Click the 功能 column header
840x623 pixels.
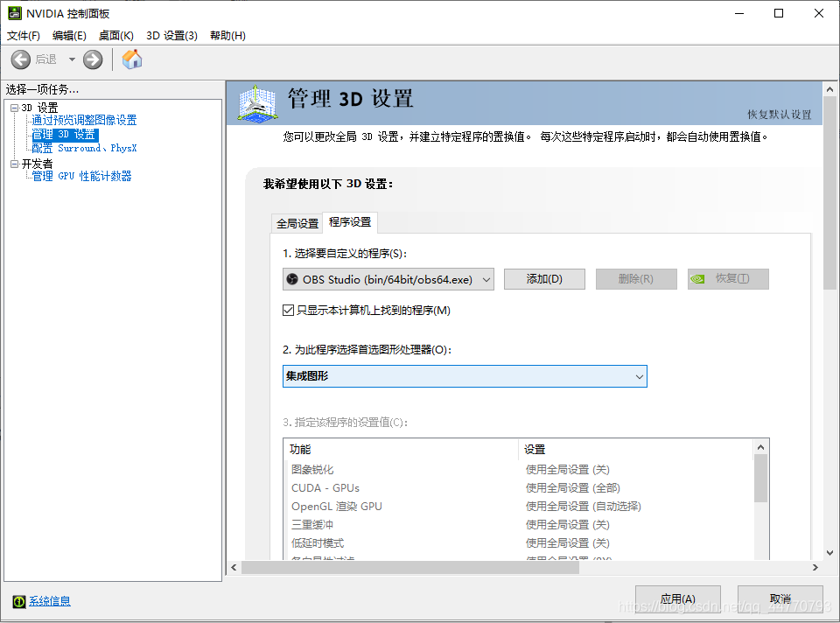click(x=402, y=450)
